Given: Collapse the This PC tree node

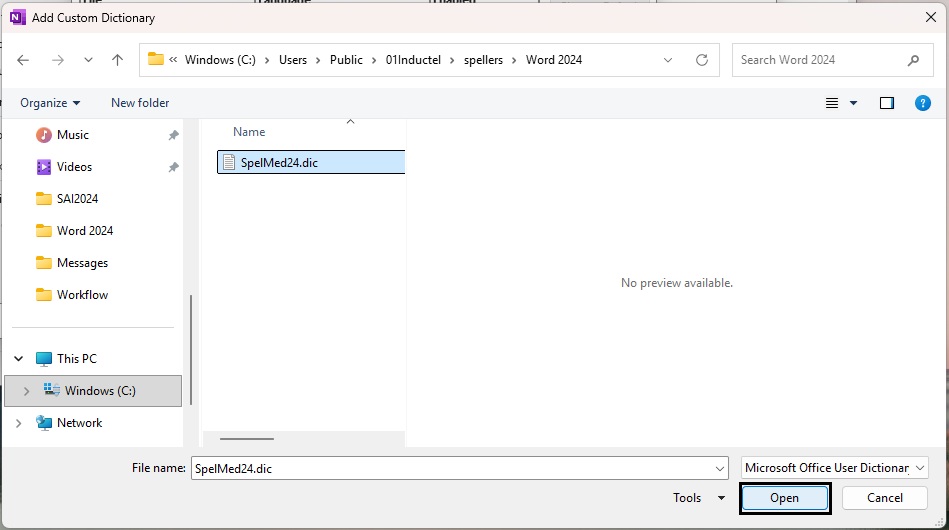Looking at the screenshot, I should click(19, 359).
